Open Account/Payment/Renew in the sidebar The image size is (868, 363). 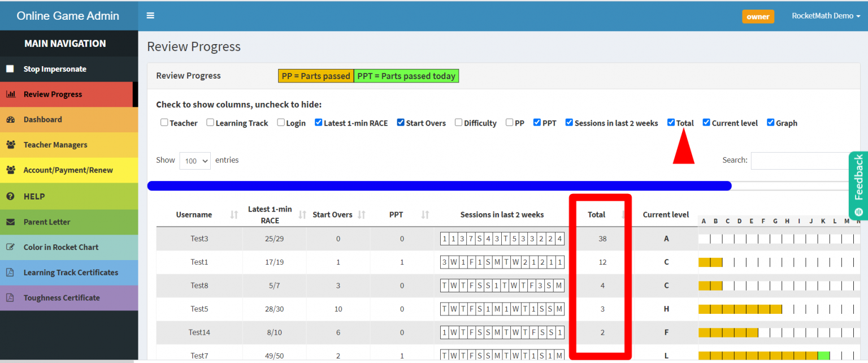68,170
